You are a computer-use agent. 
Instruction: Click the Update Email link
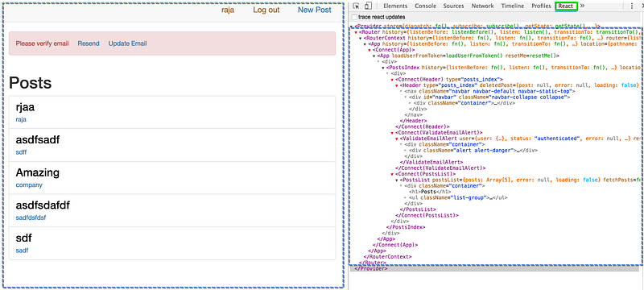127,43
